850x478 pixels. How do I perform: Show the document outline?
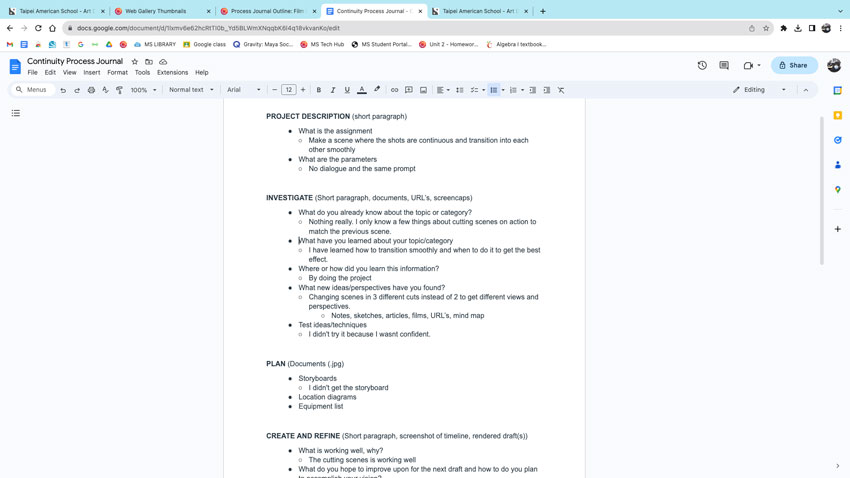16,113
